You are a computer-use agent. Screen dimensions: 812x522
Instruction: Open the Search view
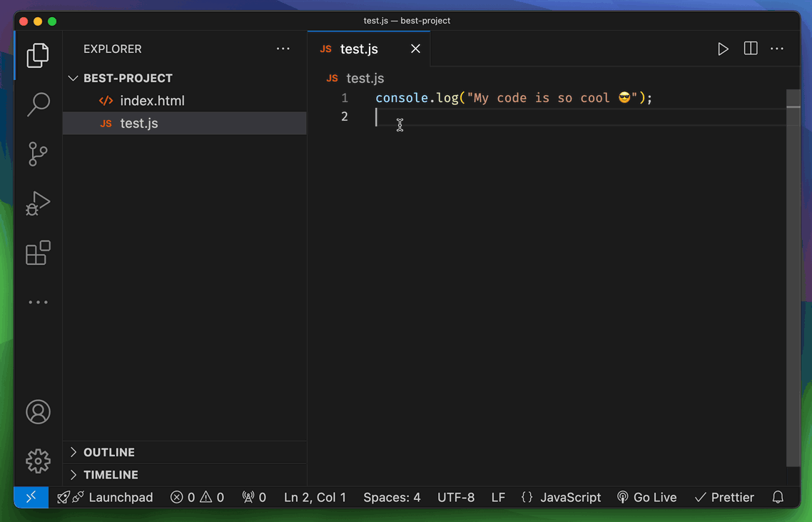point(38,105)
